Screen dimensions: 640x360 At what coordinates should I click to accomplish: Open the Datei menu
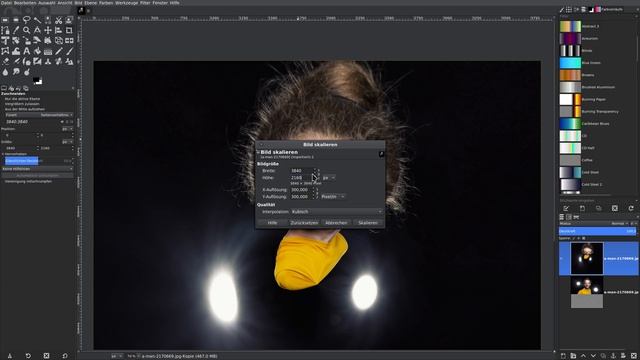tap(6, 2)
